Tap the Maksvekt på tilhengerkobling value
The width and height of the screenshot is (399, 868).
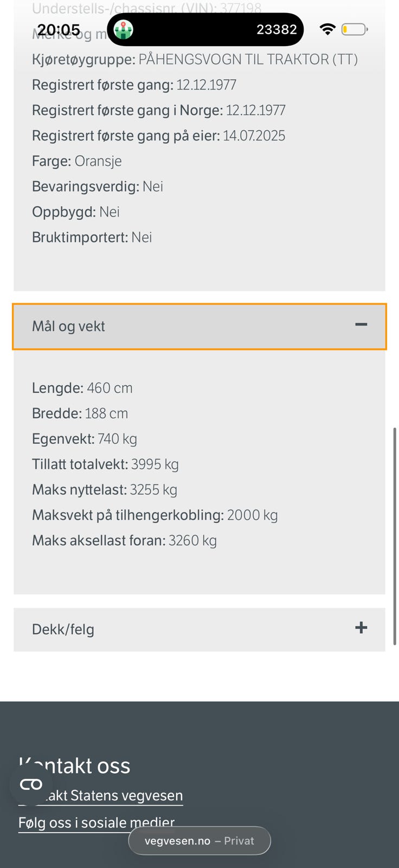[252, 515]
